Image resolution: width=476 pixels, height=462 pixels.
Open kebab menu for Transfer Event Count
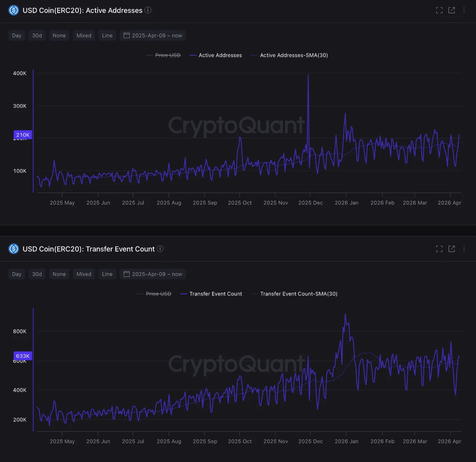coord(464,249)
